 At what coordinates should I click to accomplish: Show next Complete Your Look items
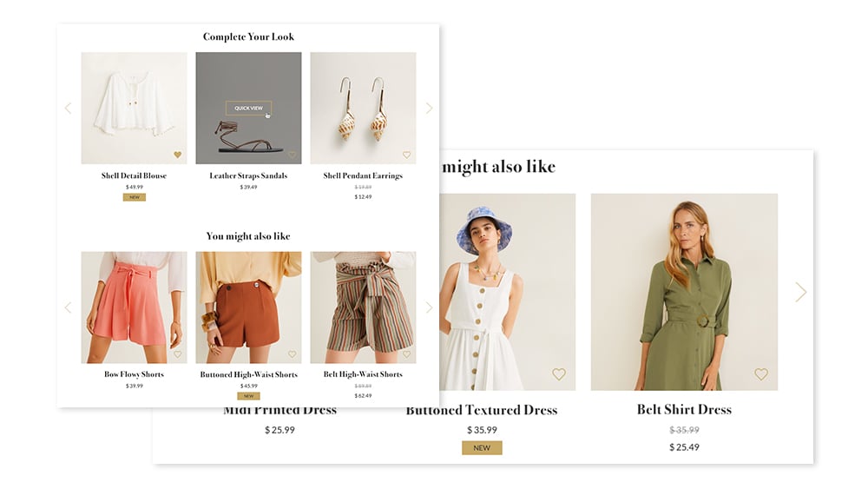[x=428, y=109]
